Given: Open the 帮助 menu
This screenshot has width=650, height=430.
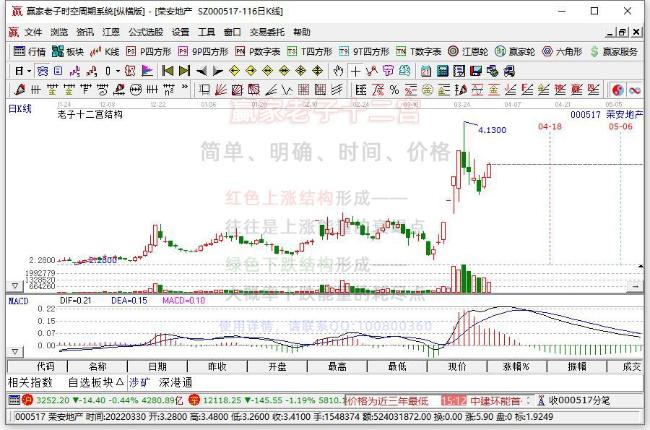Looking at the screenshot, I should 302,32.
